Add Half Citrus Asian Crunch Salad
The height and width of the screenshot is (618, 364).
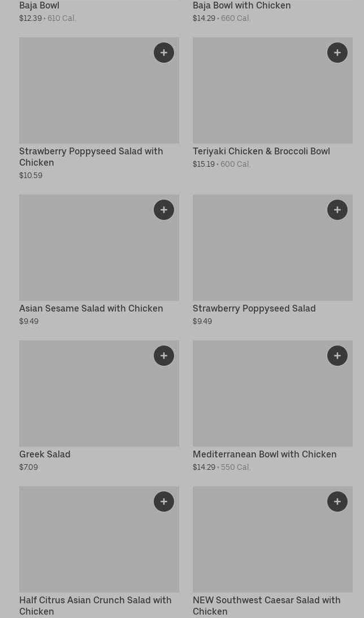(164, 502)
